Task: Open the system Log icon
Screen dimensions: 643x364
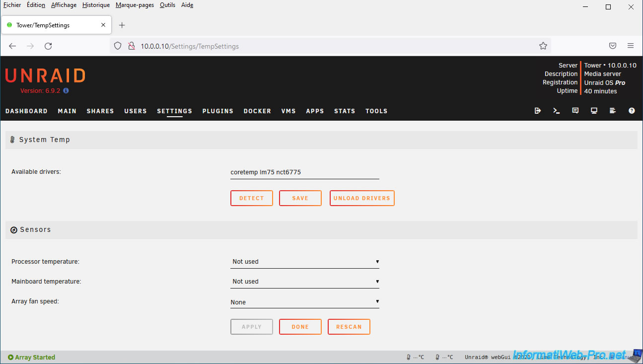Action: pos(613,111)
